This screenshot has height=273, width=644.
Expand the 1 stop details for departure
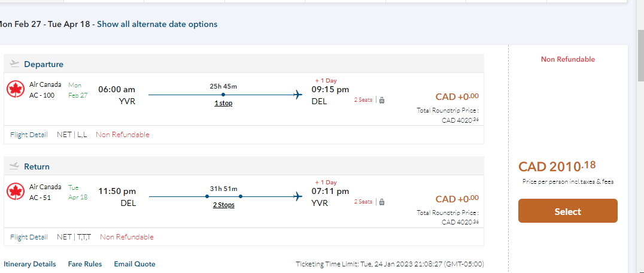click(223, 103)
